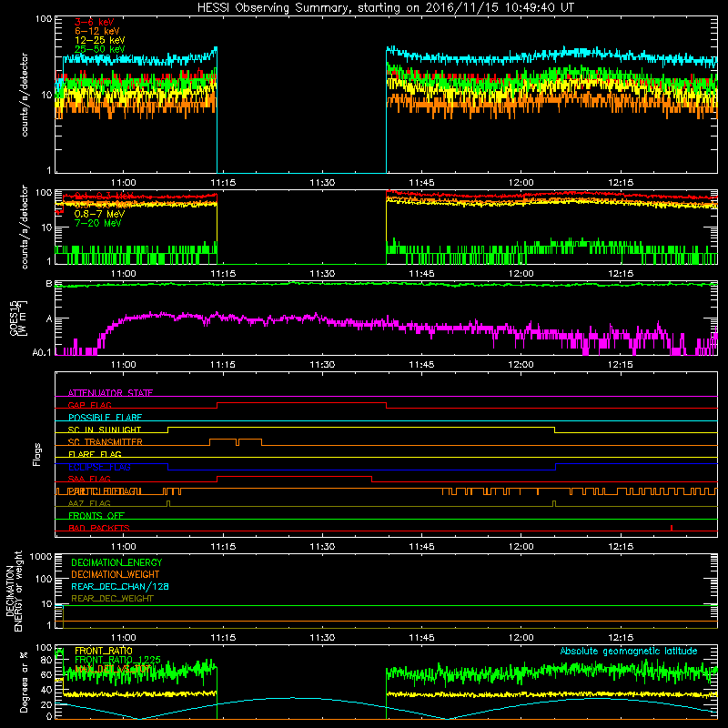Click the 7-20 MeV legend label

coord(97,223)
